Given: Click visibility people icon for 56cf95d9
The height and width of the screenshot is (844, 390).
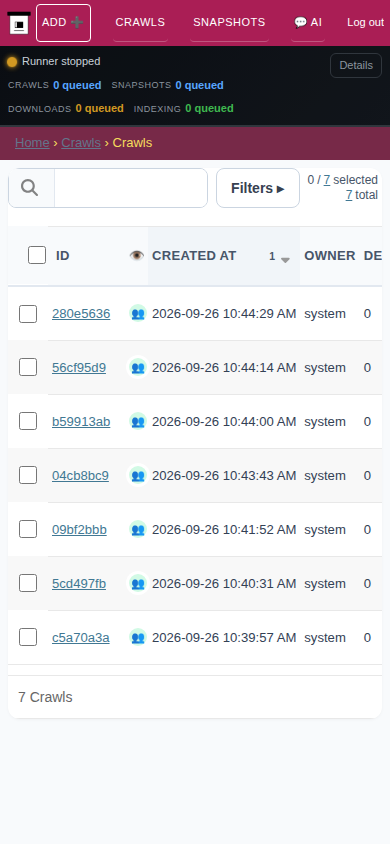Looking at the screenshot, I should [138, 367].
